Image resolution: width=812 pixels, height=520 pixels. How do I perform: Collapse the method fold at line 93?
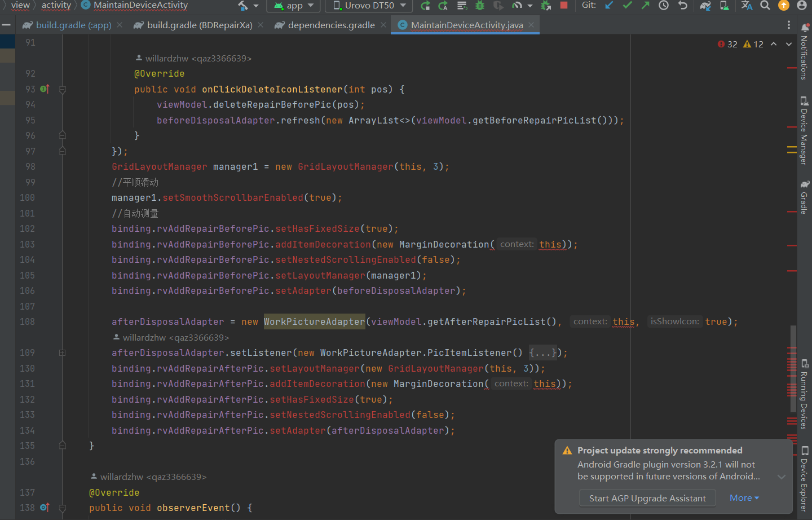[x=63, y=89]
